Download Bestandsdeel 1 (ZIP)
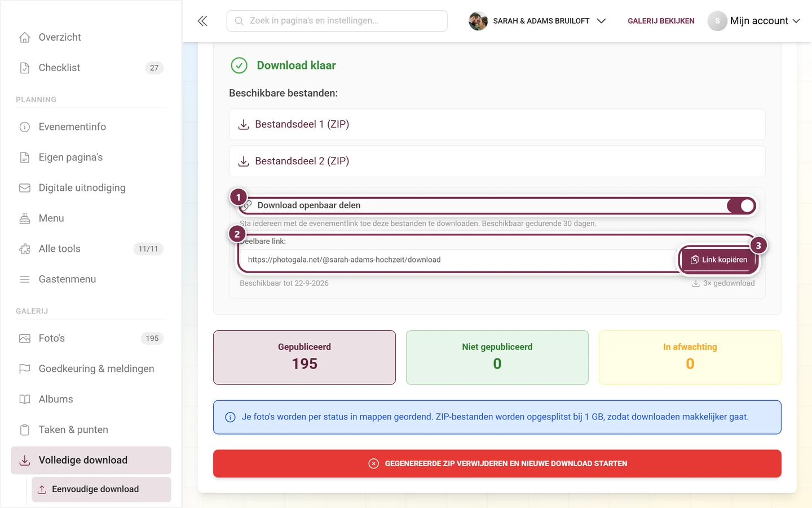812x508 pixels. point(497,124)
